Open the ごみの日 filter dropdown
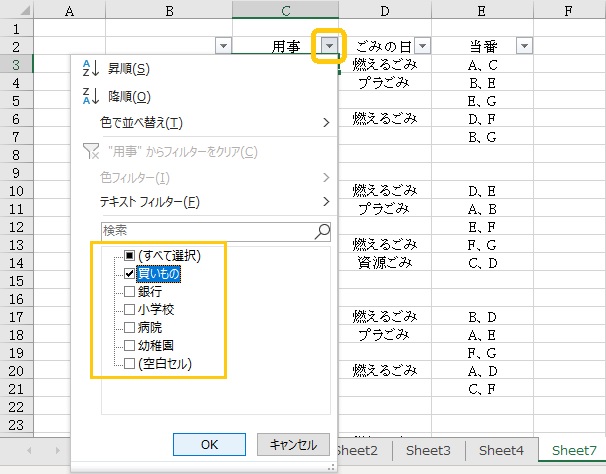The height and width of the screenshot is (474, 606). coord(422,46)
